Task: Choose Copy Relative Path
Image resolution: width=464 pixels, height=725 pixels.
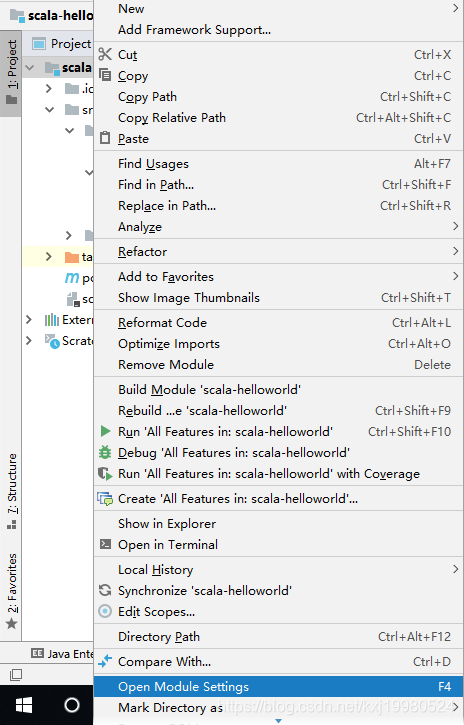Action: click(279, 117)
